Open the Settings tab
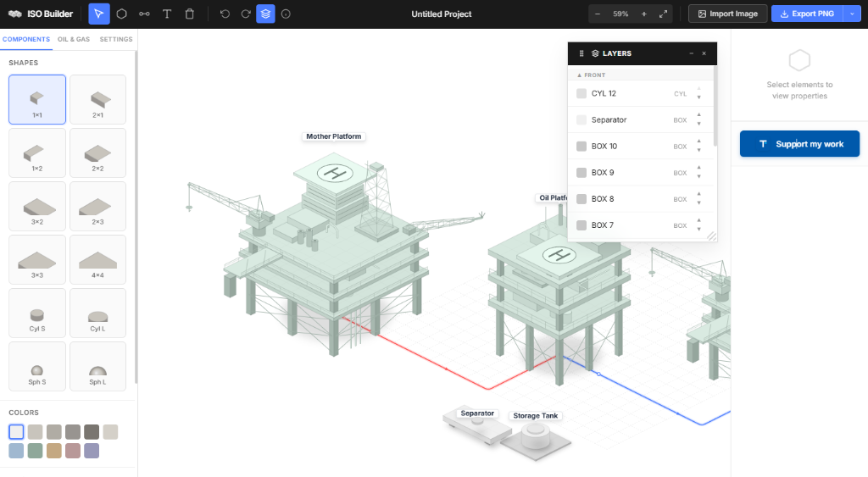 (115, 39)
